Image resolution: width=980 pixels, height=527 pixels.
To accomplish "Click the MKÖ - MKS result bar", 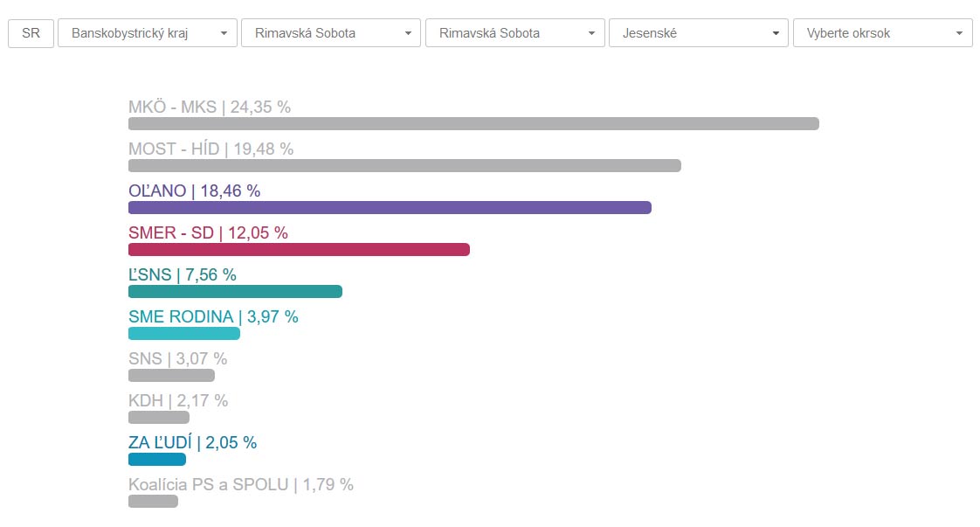I will (x=473, y=123).
